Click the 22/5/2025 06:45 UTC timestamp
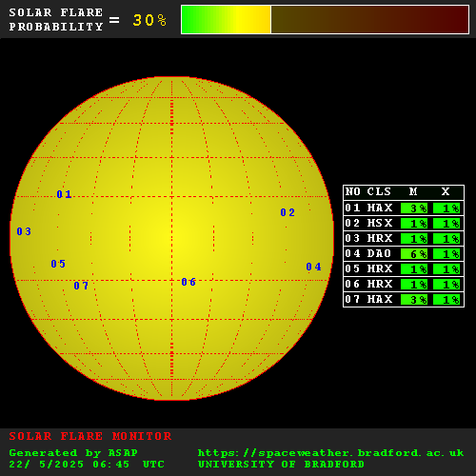 87,465
